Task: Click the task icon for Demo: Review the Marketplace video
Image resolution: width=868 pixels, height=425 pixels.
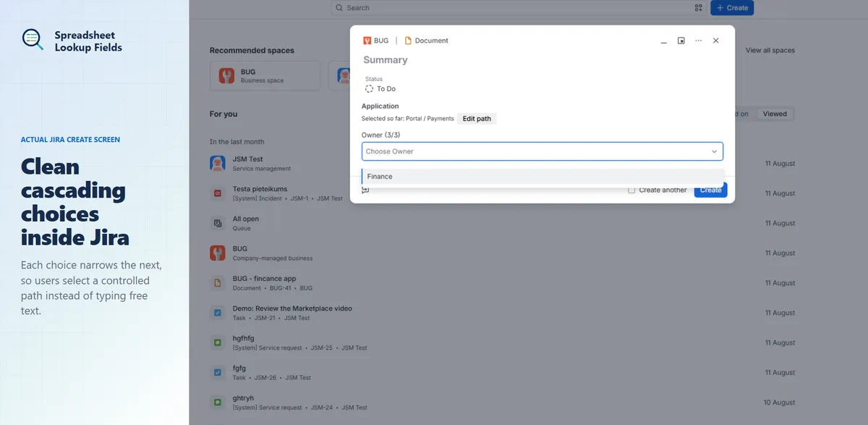Action: (218, 313)
